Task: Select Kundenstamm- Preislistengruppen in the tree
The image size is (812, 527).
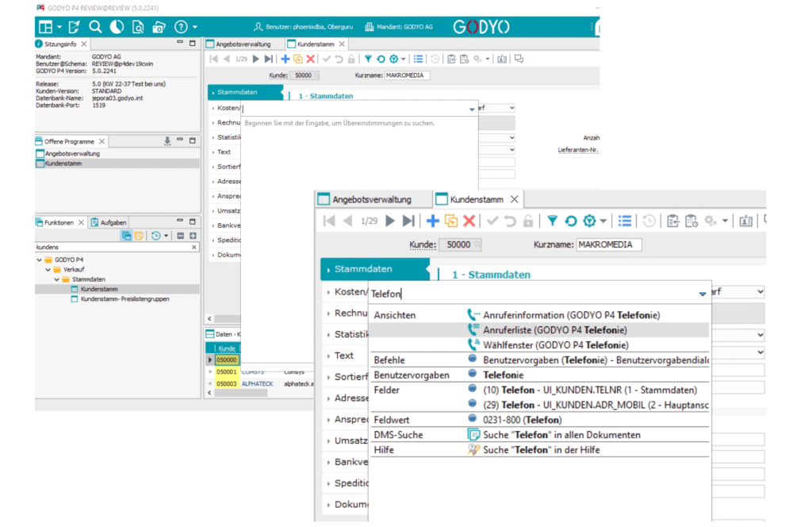Action: tap(124, 299)
